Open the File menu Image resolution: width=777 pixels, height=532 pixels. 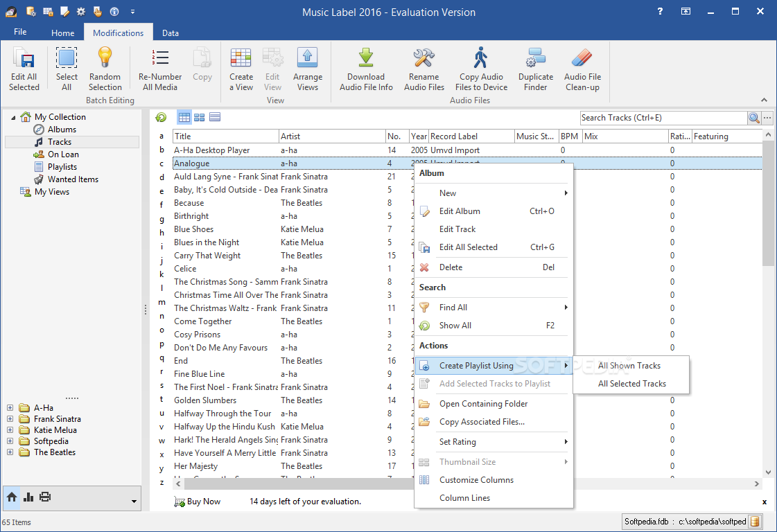pyautogui.click(x=20, y=32)
